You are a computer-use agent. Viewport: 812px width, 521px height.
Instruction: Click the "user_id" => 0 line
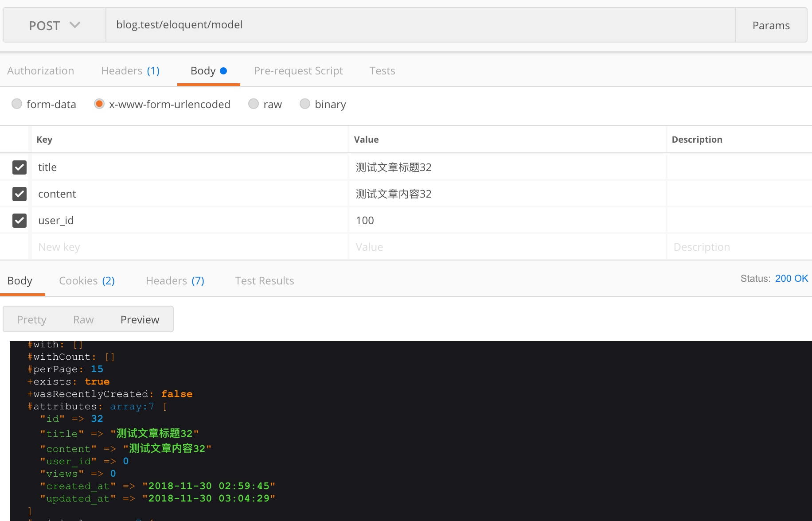84,461
